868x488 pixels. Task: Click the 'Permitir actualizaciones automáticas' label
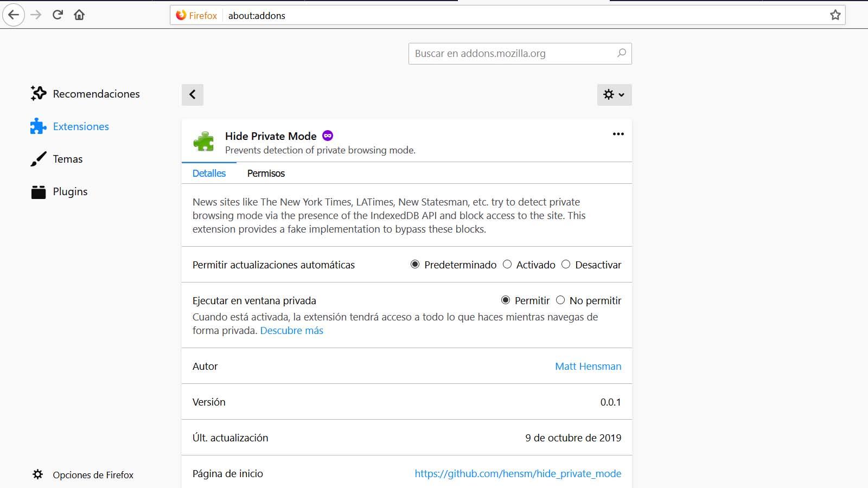coord(273,265)
